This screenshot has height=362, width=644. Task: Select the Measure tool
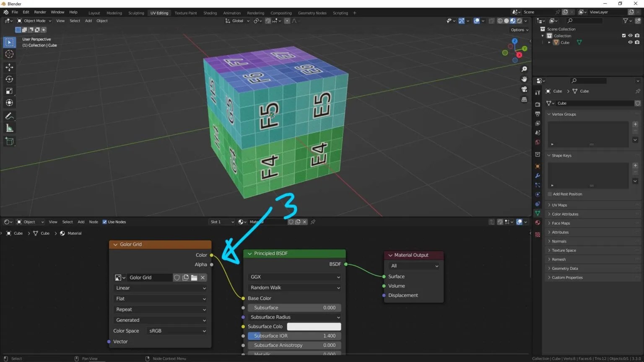pyautogui.click(x=9, y=128)
